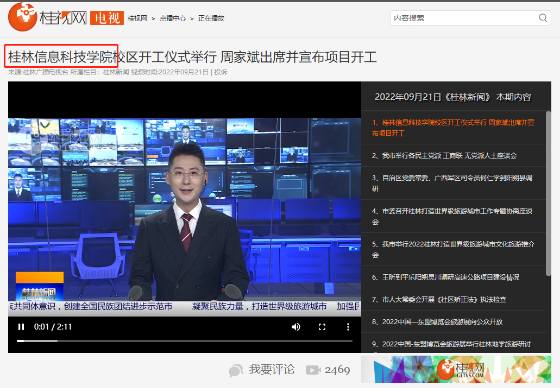Click the 桂视网 GLTVS banner thumbnail
Image resolution: width=560 pixels, height=392 pixels.
click(x=456, y=370)
